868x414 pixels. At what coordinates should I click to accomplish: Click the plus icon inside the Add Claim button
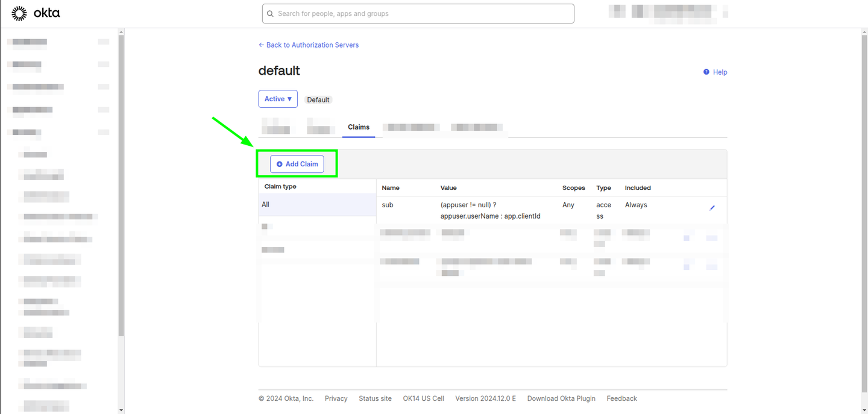coord(278,164)
